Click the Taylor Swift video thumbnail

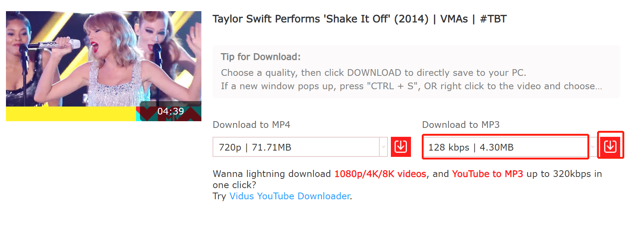103,66
